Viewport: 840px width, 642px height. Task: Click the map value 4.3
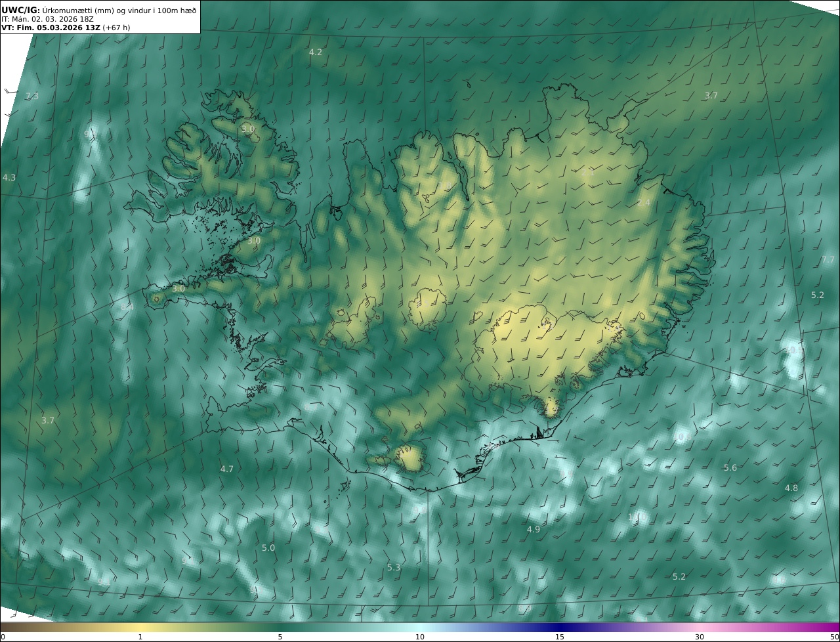[9, 177]
